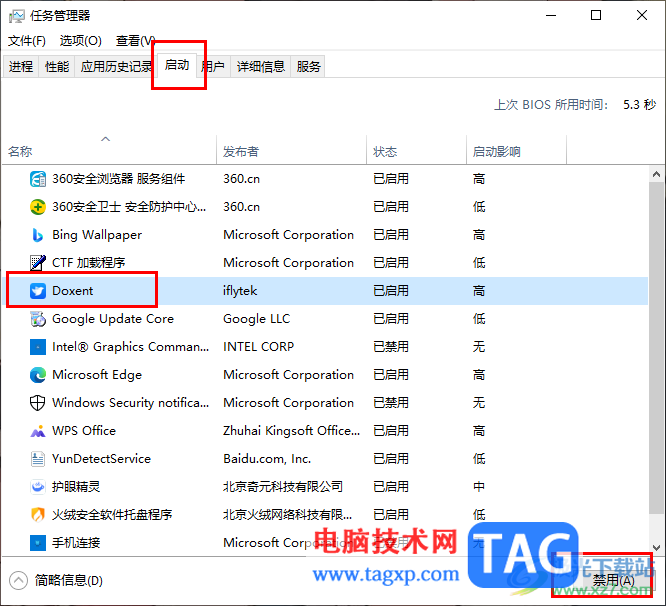Switch to the 性能 tab
The image size is (666, 606).
tap(57, 66)
